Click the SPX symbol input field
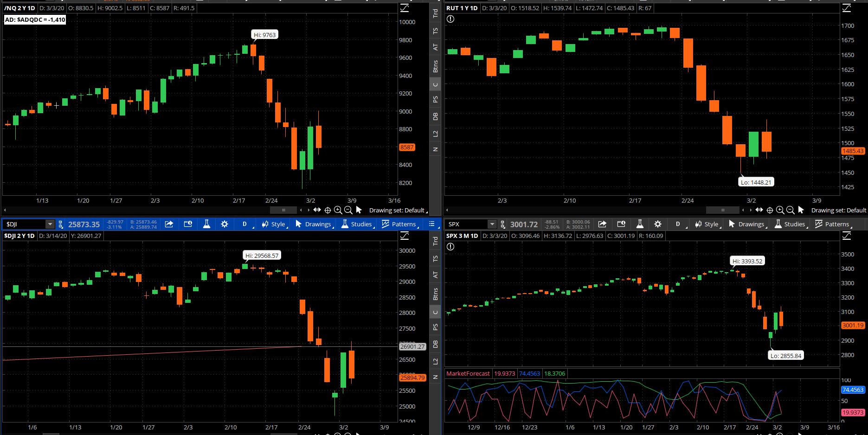The width and height of the screenshot is (868, 435). tap(467, 224)
